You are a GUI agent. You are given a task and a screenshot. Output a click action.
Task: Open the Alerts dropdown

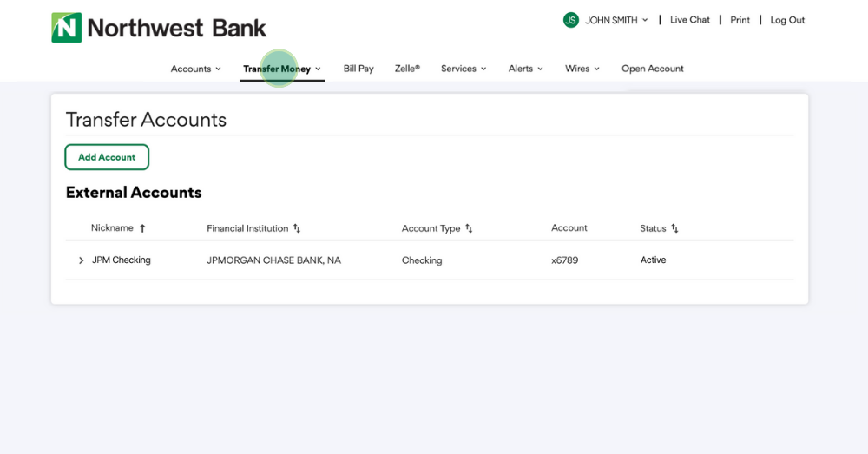[525, 69]
